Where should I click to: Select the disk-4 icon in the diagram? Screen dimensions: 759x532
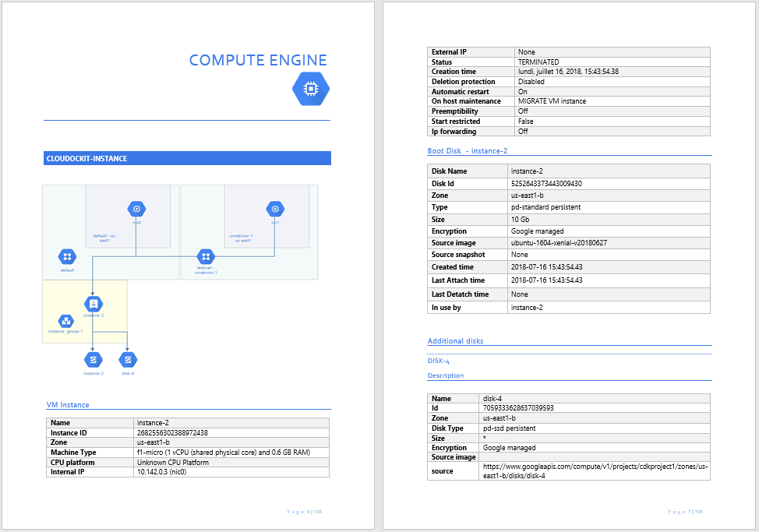pyautogui.click(x=128, y=360)
